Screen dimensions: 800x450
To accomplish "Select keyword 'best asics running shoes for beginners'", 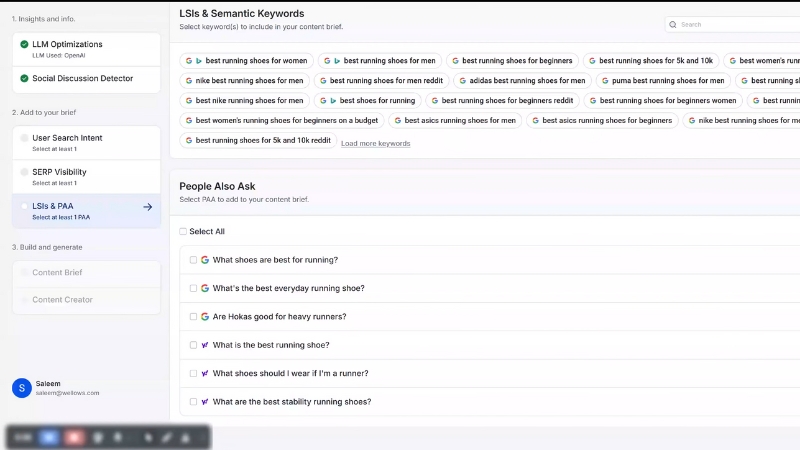I will [602, 120].
